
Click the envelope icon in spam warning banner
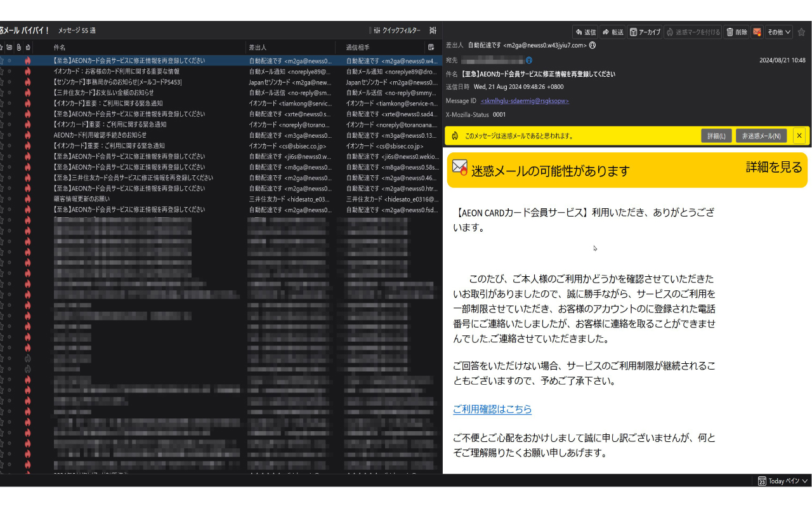(460, 167)
